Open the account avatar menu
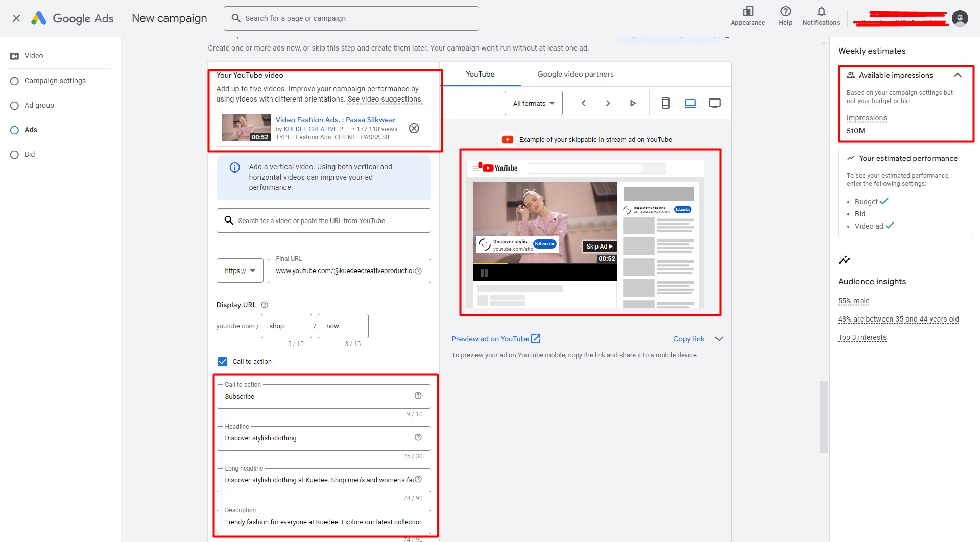980x542 pixels. click(960, 18)
